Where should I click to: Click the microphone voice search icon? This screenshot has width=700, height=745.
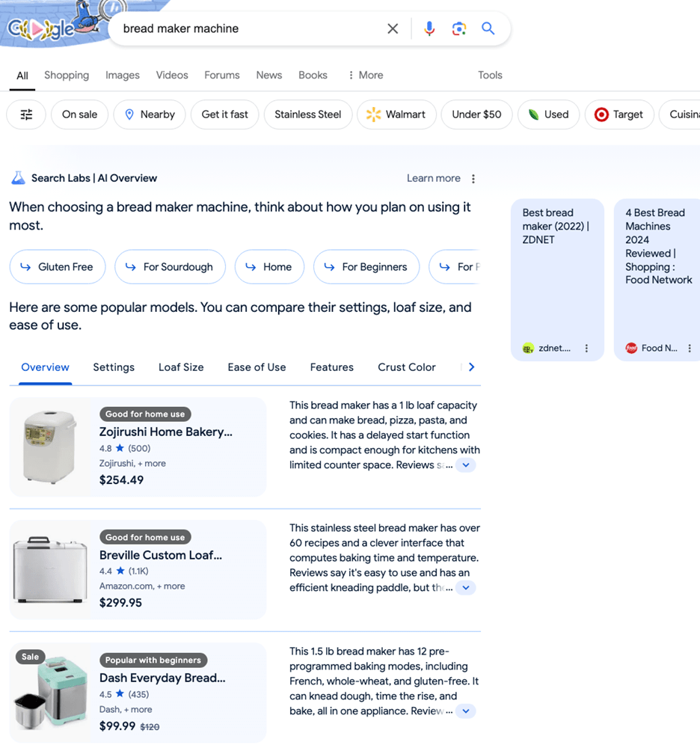tap(429, 28)
